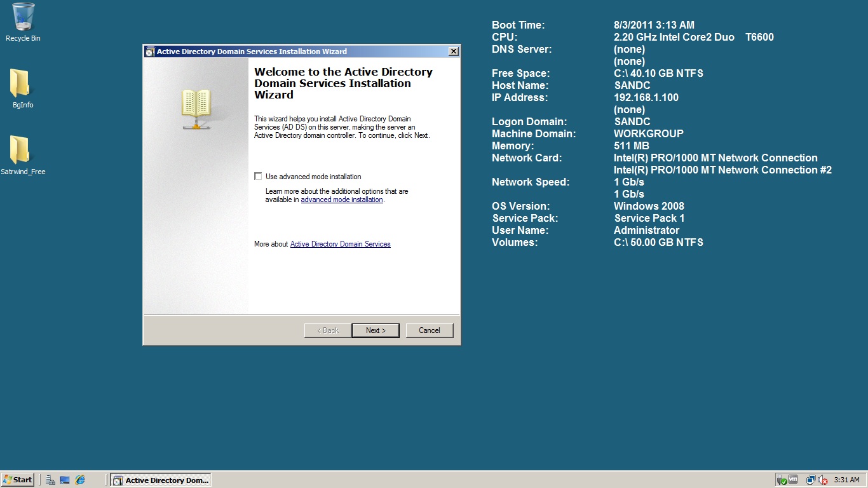
Task: Click the Active Directory taskbar button
Action: point(161,480)
